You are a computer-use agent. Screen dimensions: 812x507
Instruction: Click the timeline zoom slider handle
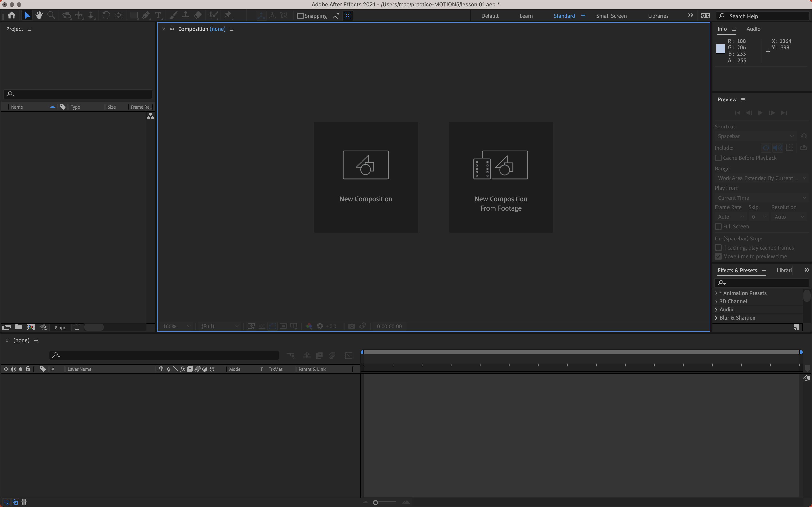(x=376, y=502)
